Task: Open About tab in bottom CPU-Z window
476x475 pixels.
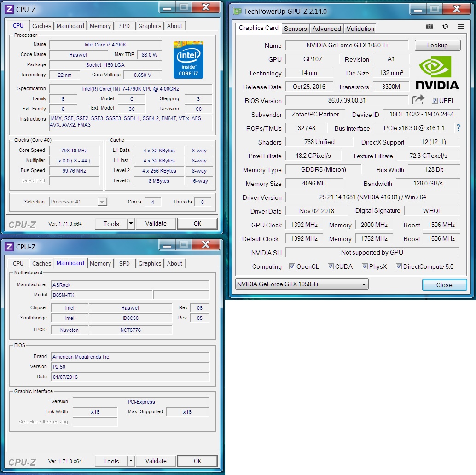Action: [x=174, y=263]
